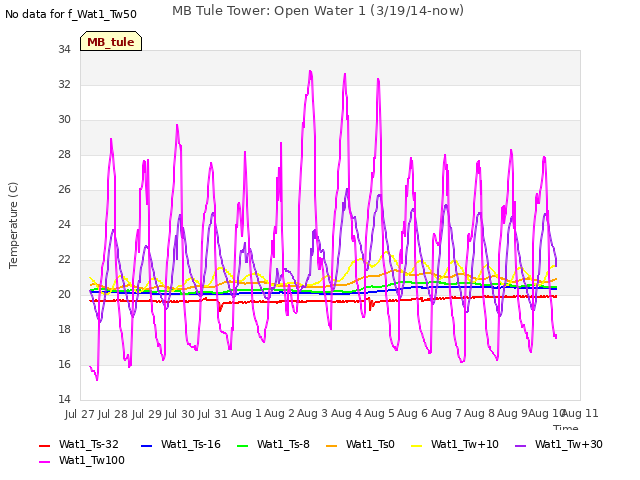Click the 20 y-axis tick label

(64, 294)
